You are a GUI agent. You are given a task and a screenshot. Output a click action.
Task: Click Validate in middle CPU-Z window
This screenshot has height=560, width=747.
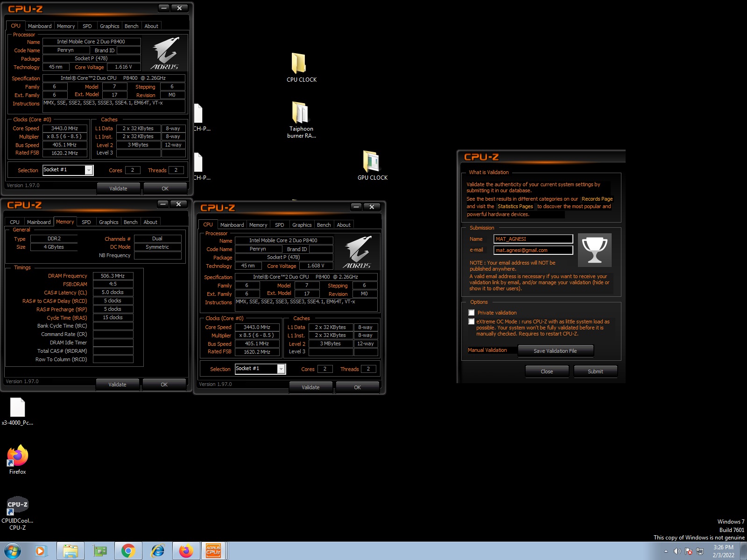[x=310, y=387]
